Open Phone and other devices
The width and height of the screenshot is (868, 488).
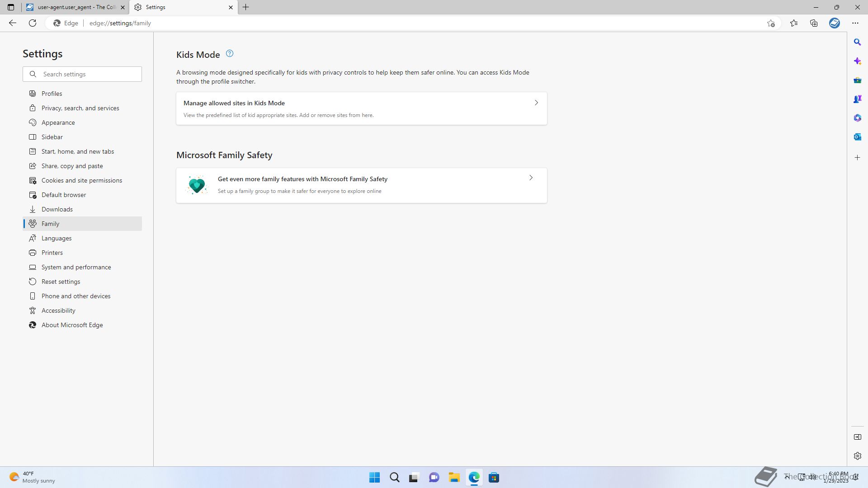coord(82,296)
